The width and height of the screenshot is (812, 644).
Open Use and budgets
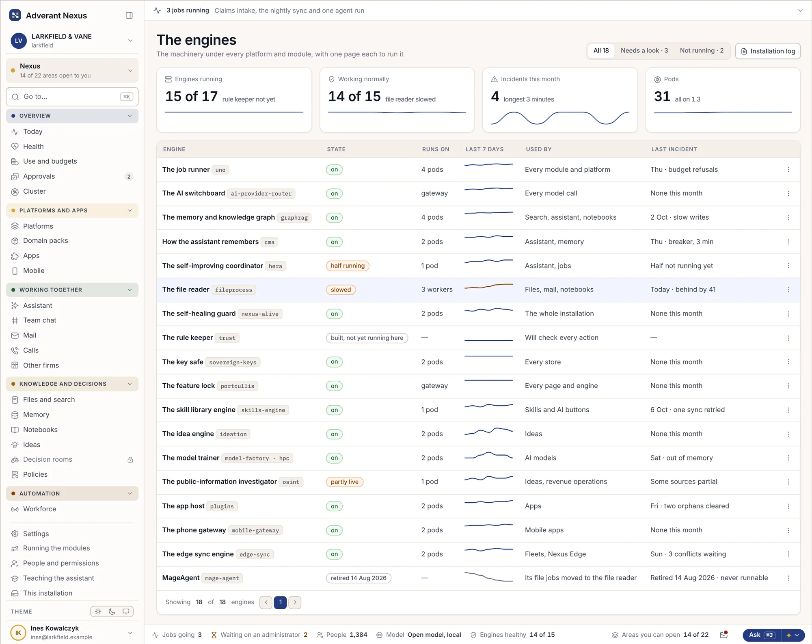click(72, 161)
